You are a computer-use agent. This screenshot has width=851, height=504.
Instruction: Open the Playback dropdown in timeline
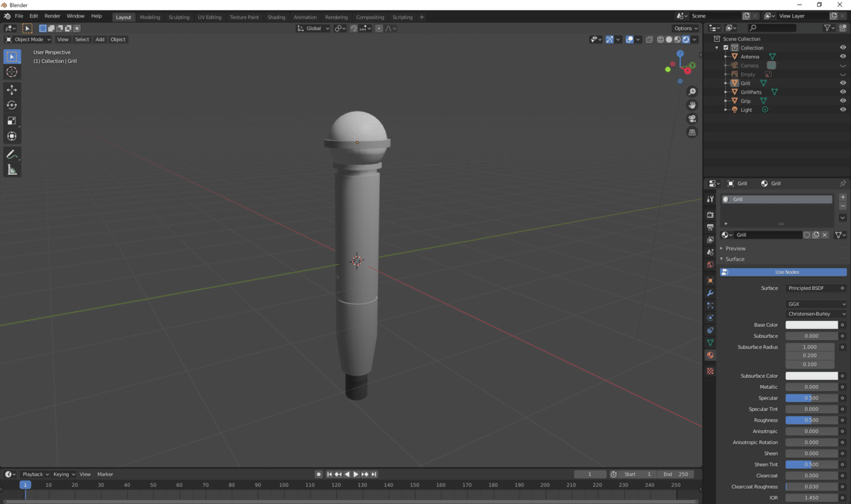(x=35, y=474)
